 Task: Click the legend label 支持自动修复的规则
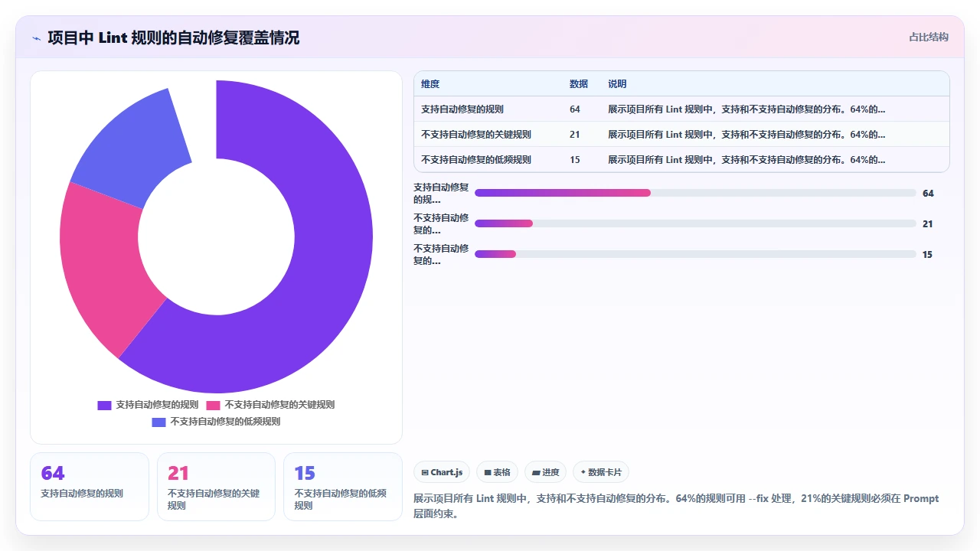157,405
